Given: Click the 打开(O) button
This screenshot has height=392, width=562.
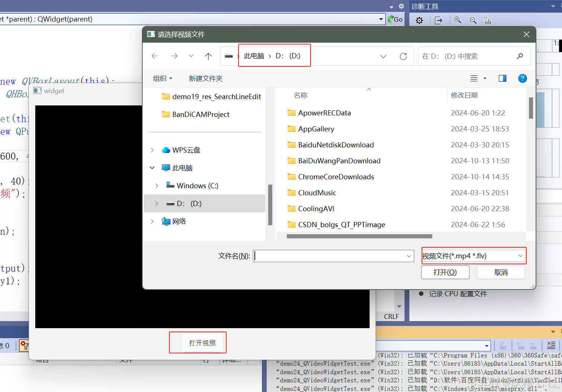Looking at the screenshot, I should click(x=445, y=272).
